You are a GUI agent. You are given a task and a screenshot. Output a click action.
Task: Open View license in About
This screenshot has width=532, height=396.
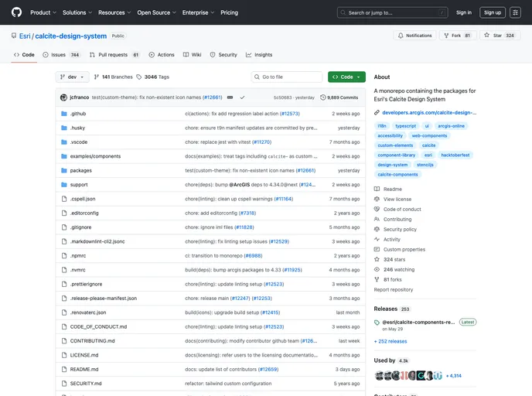393,200
